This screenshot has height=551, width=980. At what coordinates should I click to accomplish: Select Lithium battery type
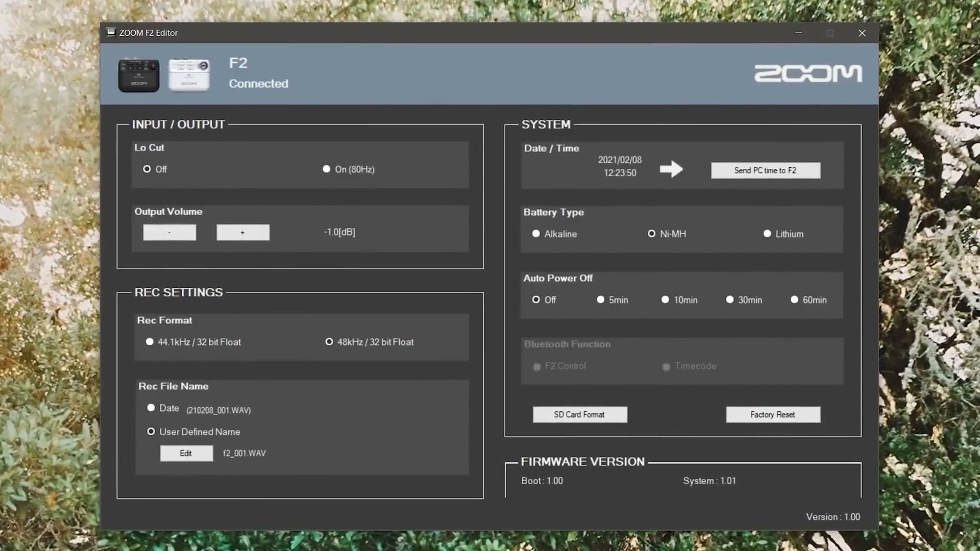coord(783,234)
